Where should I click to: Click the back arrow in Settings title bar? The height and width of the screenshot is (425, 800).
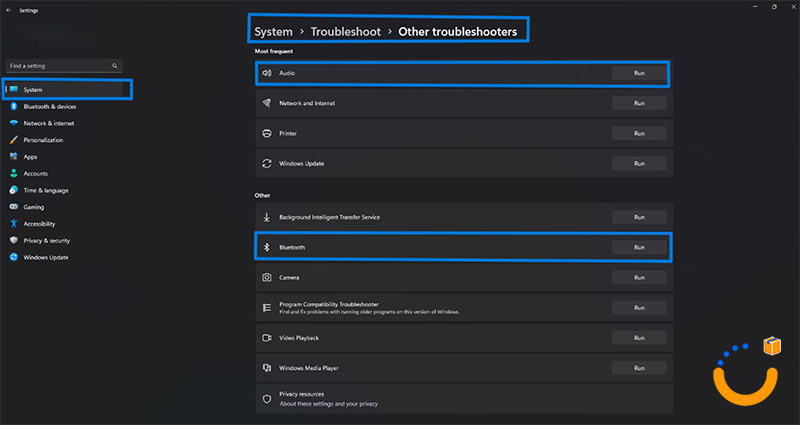[9, 10]
